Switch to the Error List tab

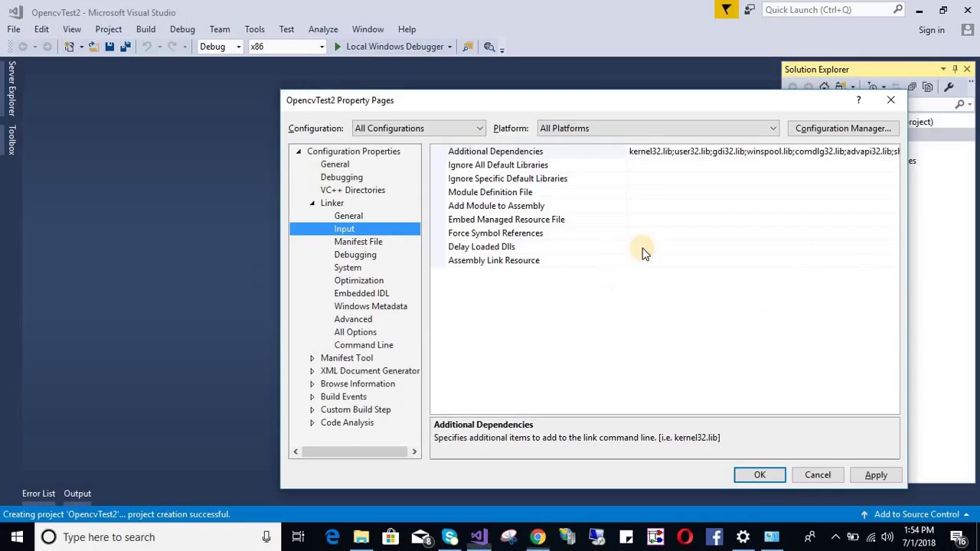click(38, 494)
